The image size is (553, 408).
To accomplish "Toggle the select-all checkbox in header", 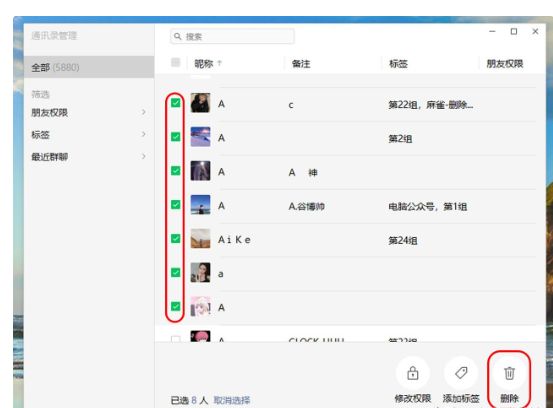I will 175,63.
